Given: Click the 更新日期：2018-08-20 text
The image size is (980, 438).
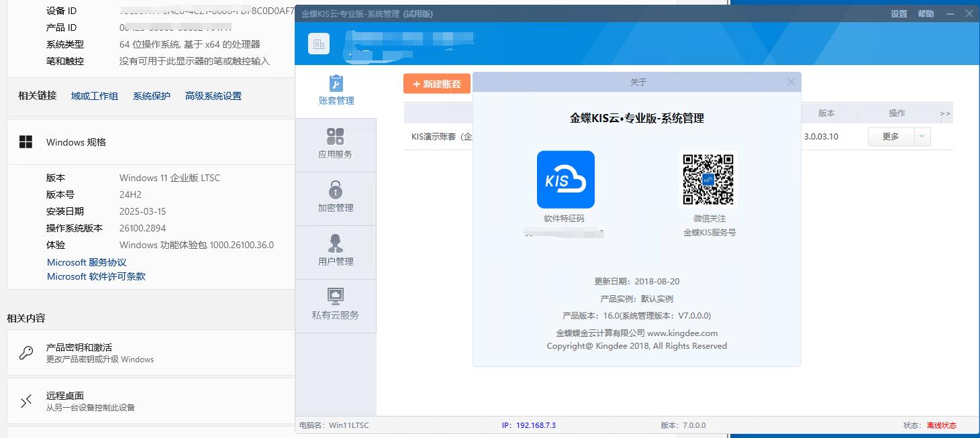Looking at the screenshot, I should [637, 282].
